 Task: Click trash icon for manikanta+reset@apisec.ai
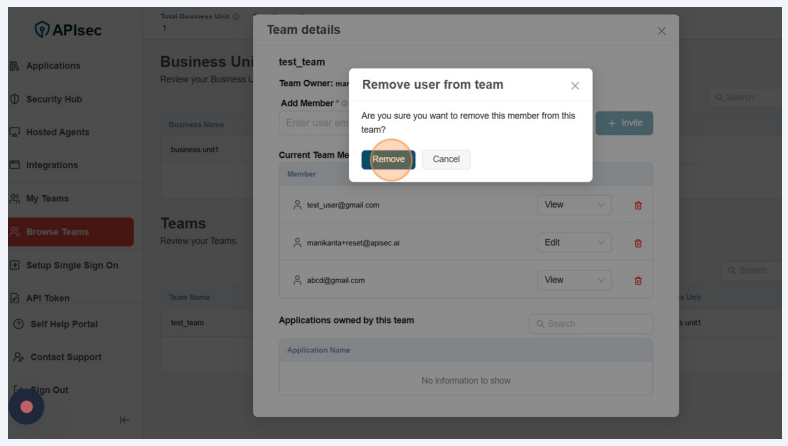(x=638, y=243)
